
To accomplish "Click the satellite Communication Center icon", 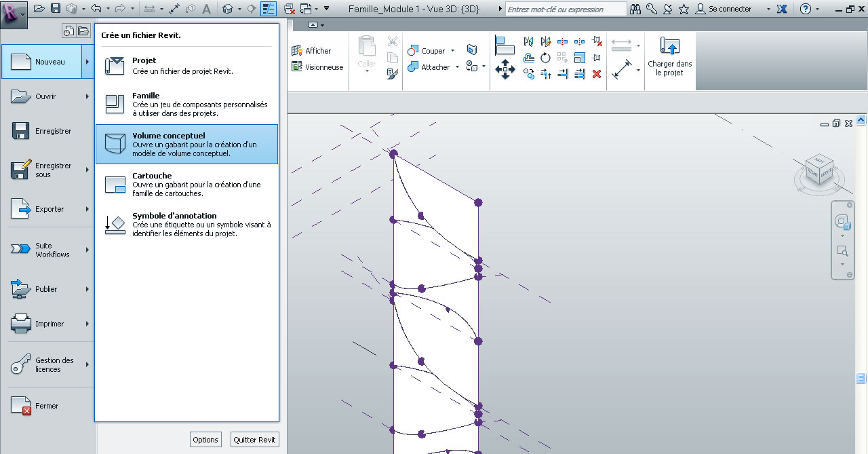I will 668,9.
